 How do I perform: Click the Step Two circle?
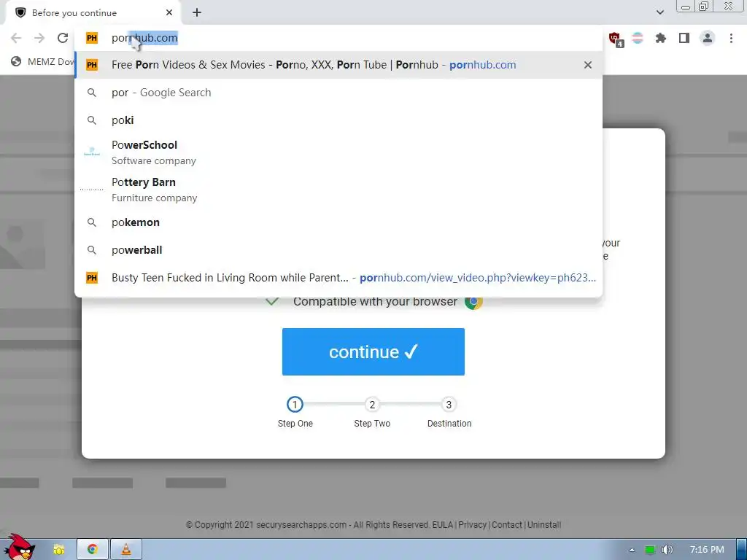372,404
